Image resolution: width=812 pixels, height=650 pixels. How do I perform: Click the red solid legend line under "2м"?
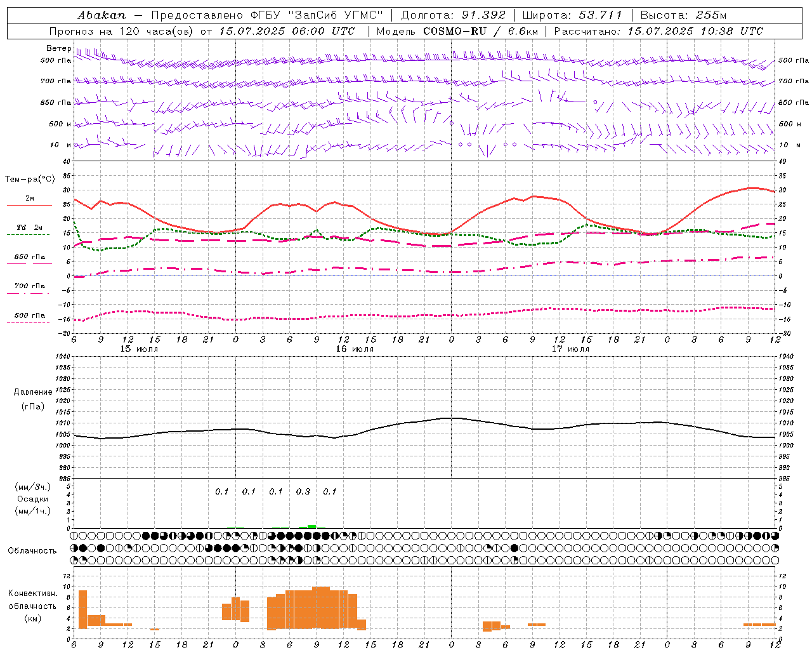(29, 206)
